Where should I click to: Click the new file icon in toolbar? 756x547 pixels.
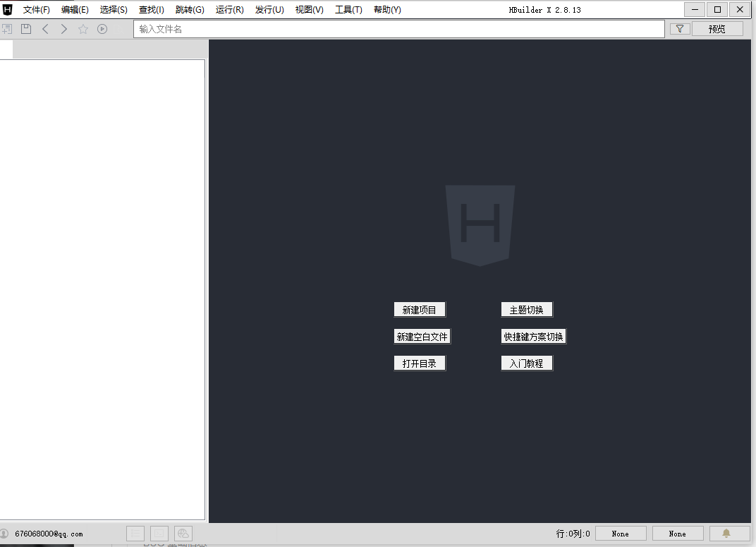point(6,29)
